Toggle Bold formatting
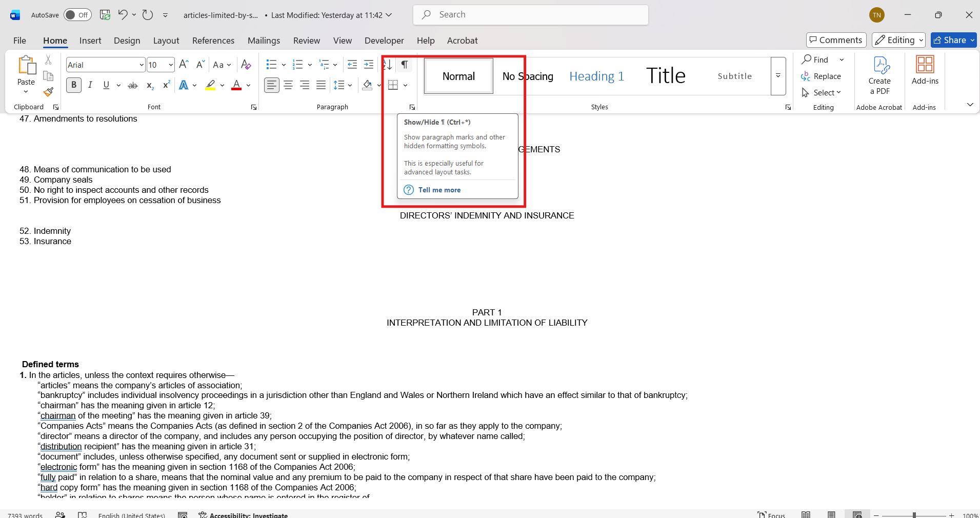The width and height of the screenshot is (980, 518). (74, 85)
